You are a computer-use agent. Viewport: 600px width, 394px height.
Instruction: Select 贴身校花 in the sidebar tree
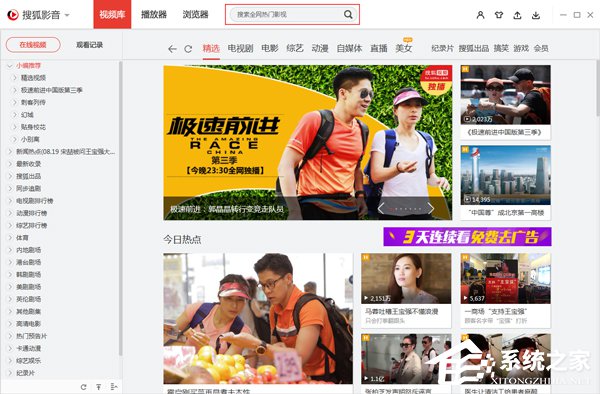tap(33, 127)
